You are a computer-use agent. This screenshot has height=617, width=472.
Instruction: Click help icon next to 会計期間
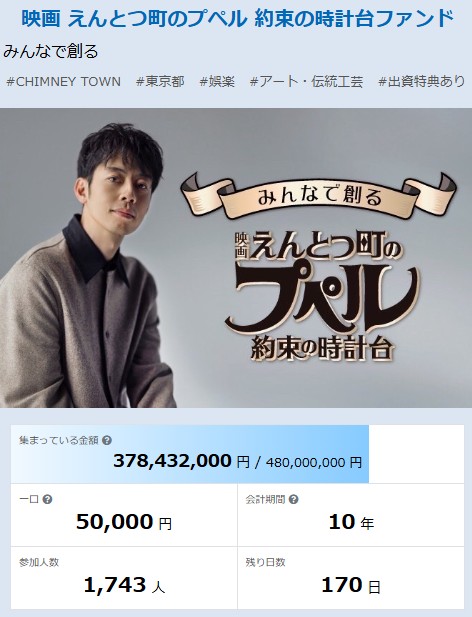293,500
